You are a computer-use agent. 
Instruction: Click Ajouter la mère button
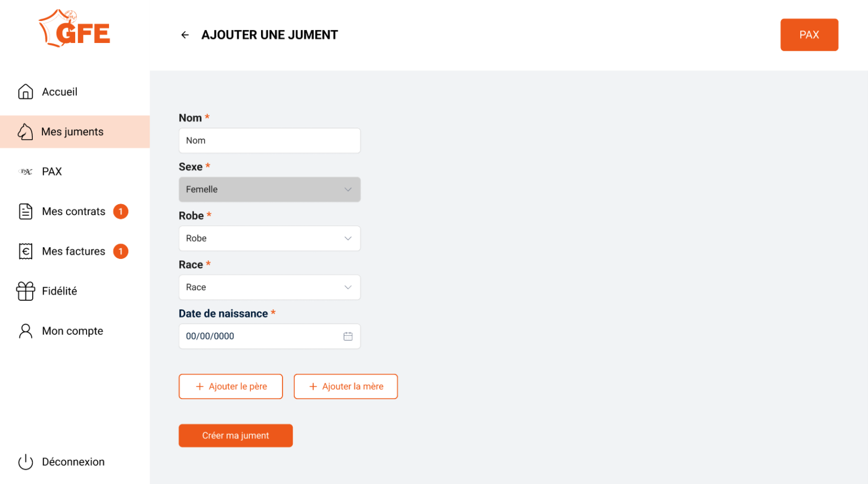[346, 387]
